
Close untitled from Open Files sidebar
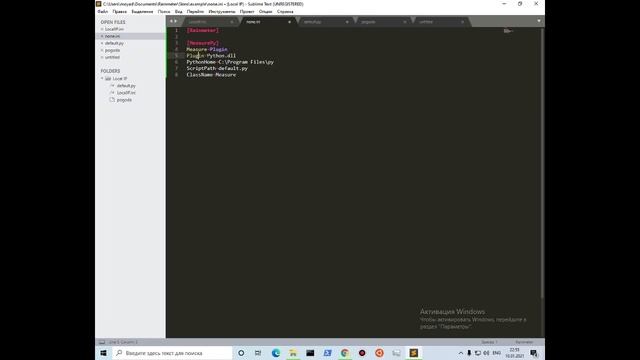point(102,57)
